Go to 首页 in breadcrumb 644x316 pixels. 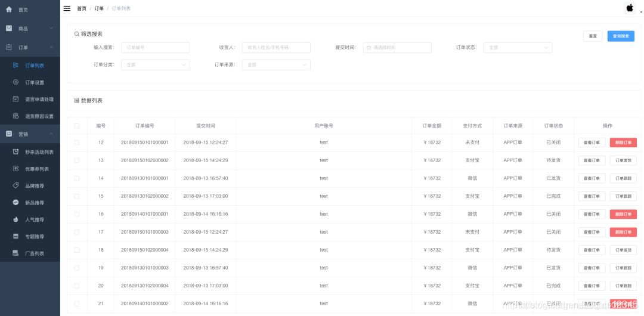coord(82,8)
